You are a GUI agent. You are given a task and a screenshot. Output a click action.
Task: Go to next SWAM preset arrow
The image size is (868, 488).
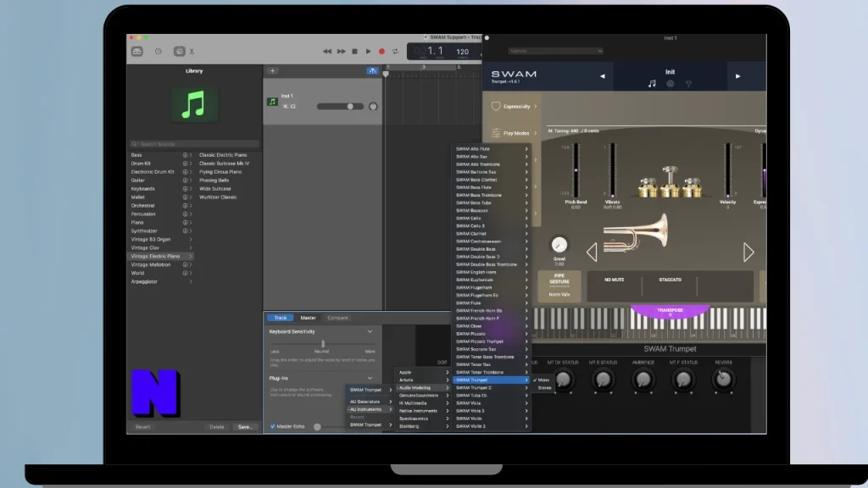738,76
